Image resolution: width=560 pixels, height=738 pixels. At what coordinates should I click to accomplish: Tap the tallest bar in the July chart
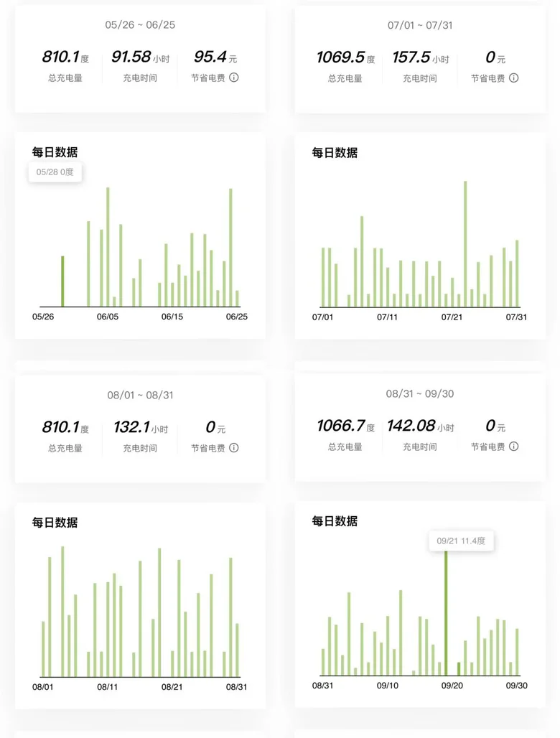465,244
